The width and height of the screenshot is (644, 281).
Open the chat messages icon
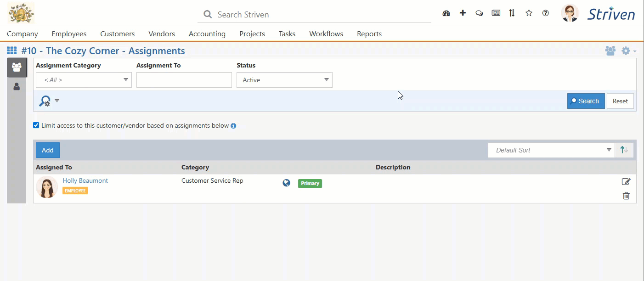[x=479, y=13]
